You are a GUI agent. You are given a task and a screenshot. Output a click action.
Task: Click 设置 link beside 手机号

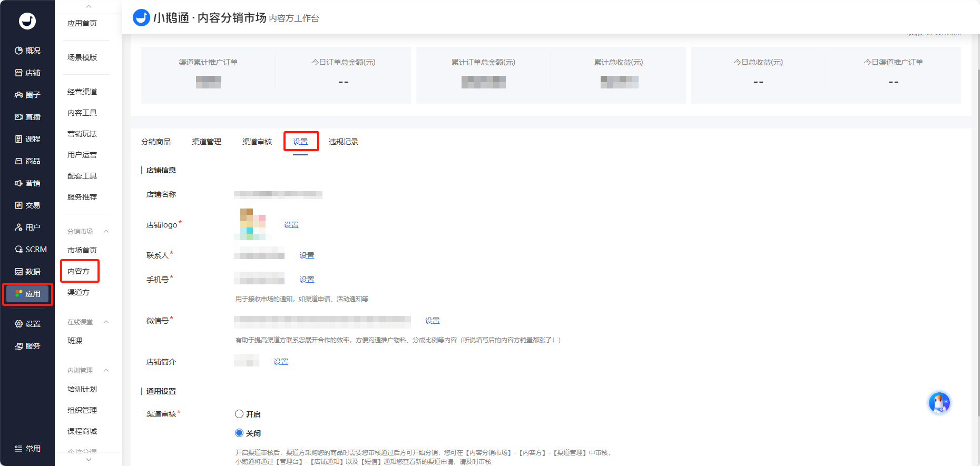[307, 280]
